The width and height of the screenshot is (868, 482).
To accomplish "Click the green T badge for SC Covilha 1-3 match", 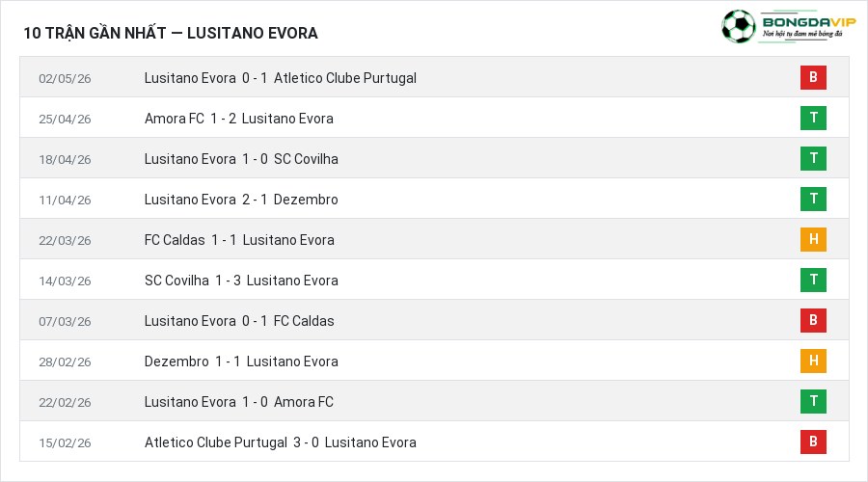I will [813, 280].
